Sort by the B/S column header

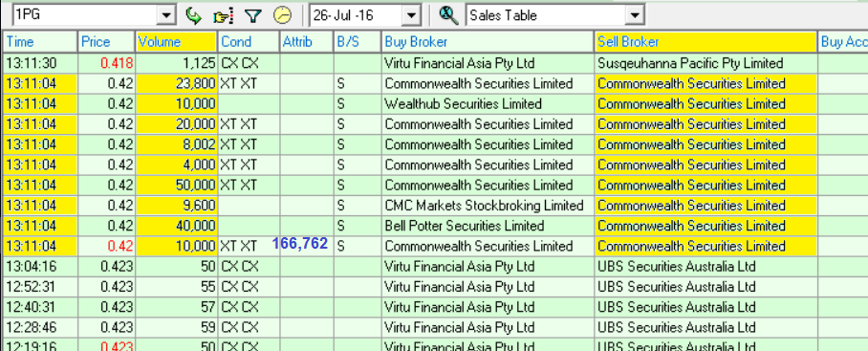click(x=358, y=41)
